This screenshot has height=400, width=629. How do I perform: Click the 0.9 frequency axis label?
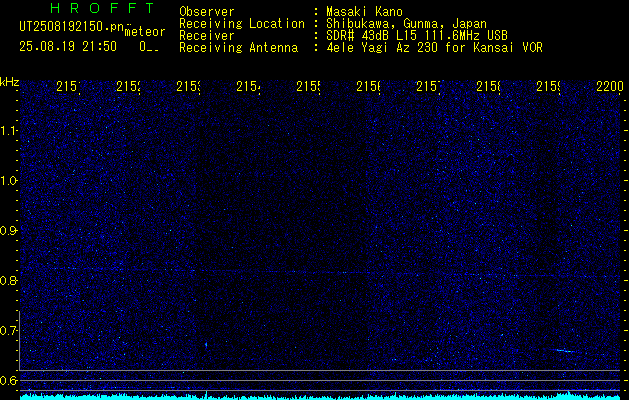point(9,231)
